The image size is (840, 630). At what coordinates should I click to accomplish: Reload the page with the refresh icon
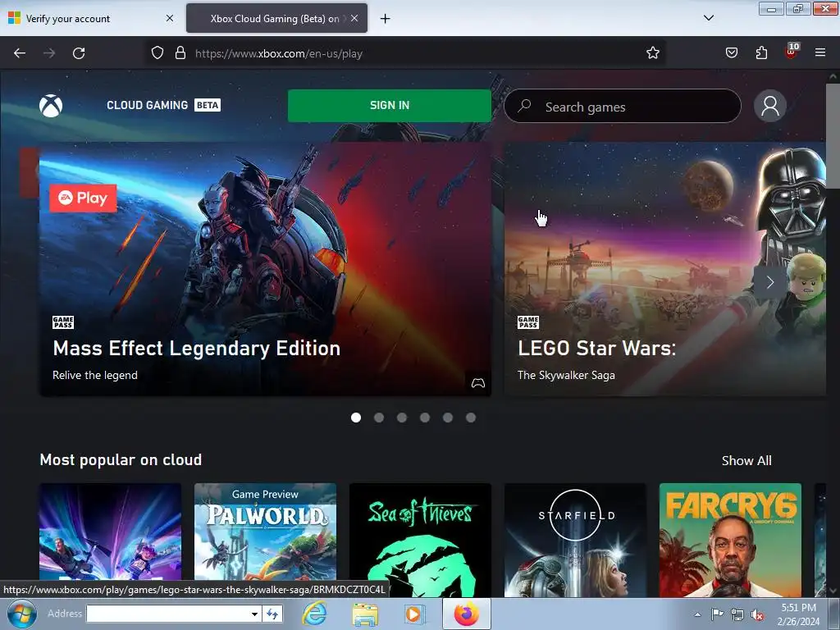[x=79, y=53]
